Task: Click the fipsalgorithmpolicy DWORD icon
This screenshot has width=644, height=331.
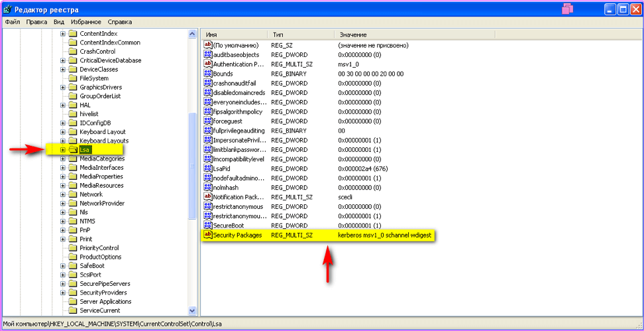Action: point(208,112)
